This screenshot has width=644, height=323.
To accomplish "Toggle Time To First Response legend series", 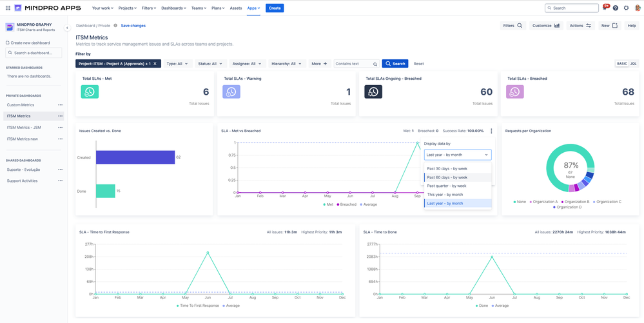I will [198, 306].
